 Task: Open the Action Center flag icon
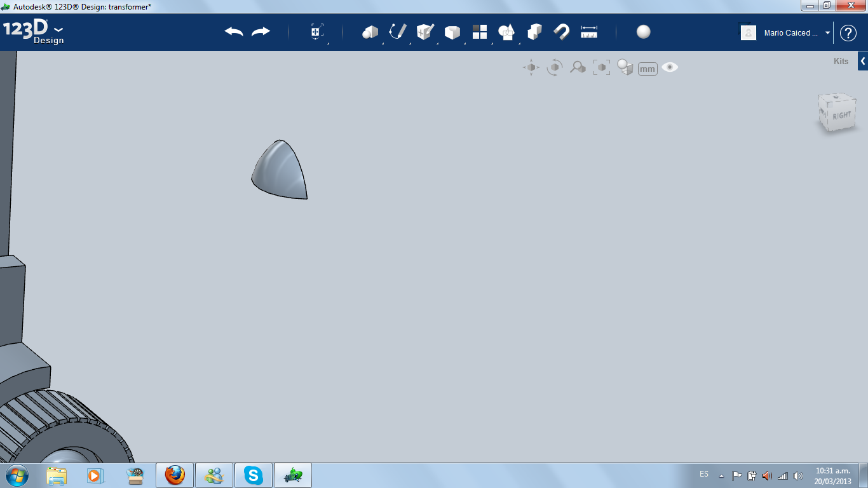coord(737,475)
